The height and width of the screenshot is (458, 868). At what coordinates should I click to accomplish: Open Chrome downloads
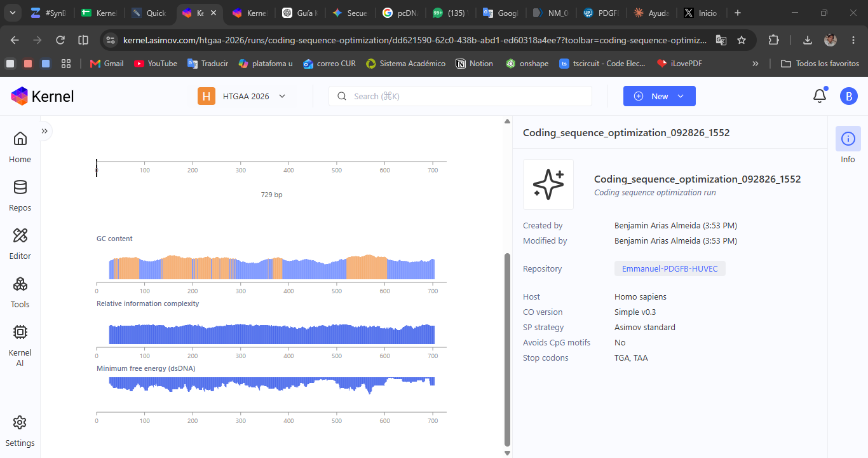807,40
